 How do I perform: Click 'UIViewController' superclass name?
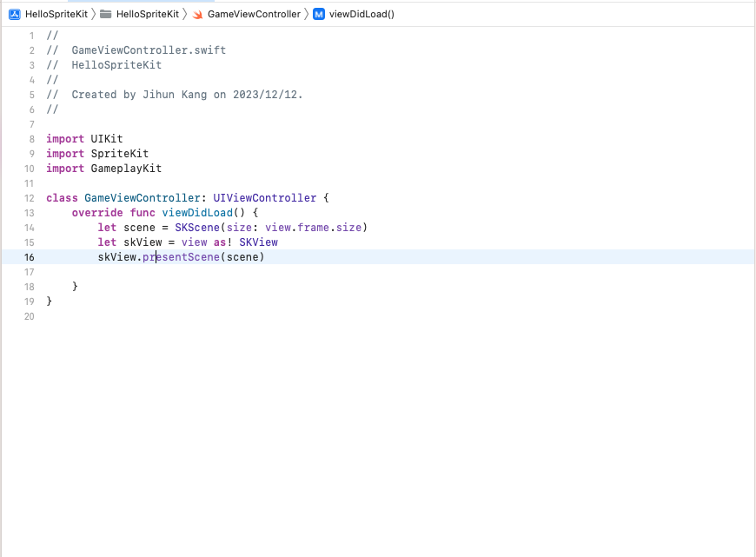tap(265, 198)
